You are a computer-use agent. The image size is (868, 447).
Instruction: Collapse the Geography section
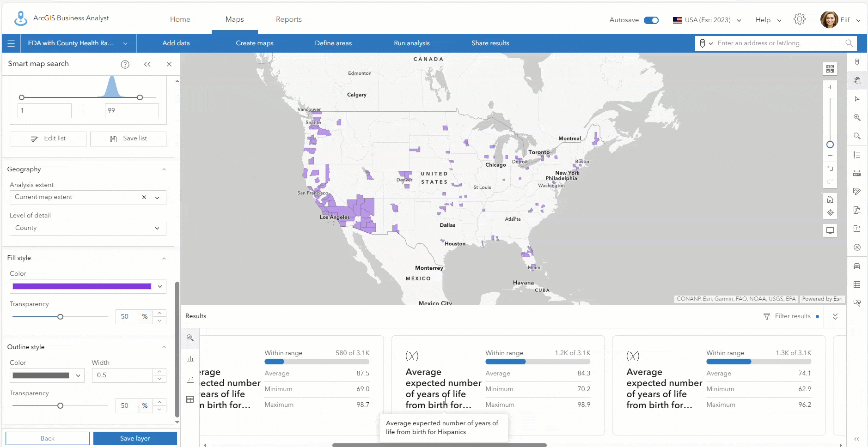pyautogui.click(x=164, y=169)
